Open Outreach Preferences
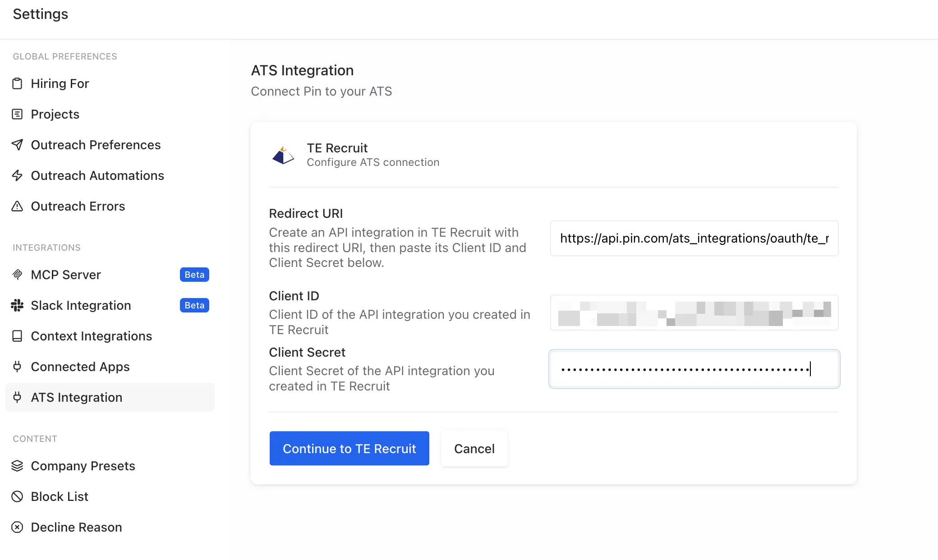 pyautogui.click(x=110, y=145)
